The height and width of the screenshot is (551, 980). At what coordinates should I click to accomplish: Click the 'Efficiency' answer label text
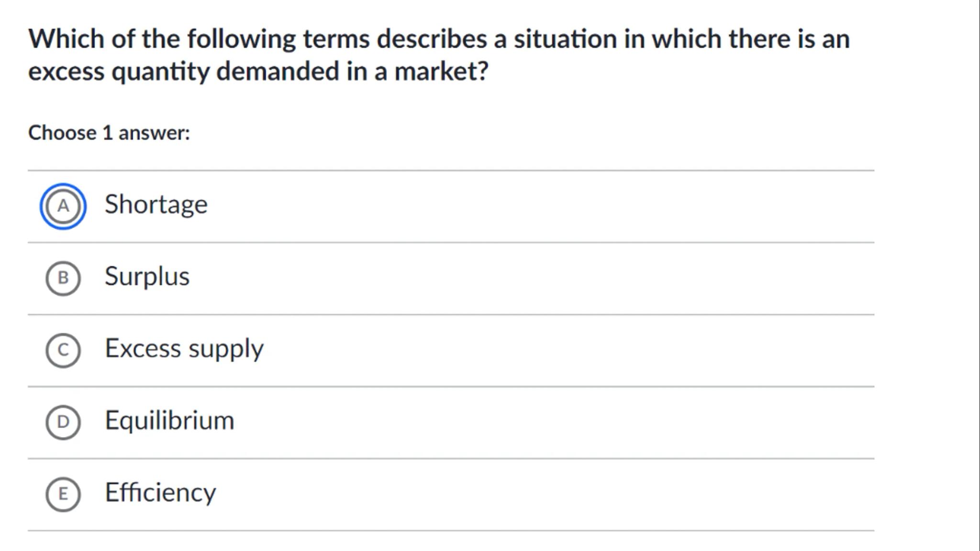pos(160,493)
